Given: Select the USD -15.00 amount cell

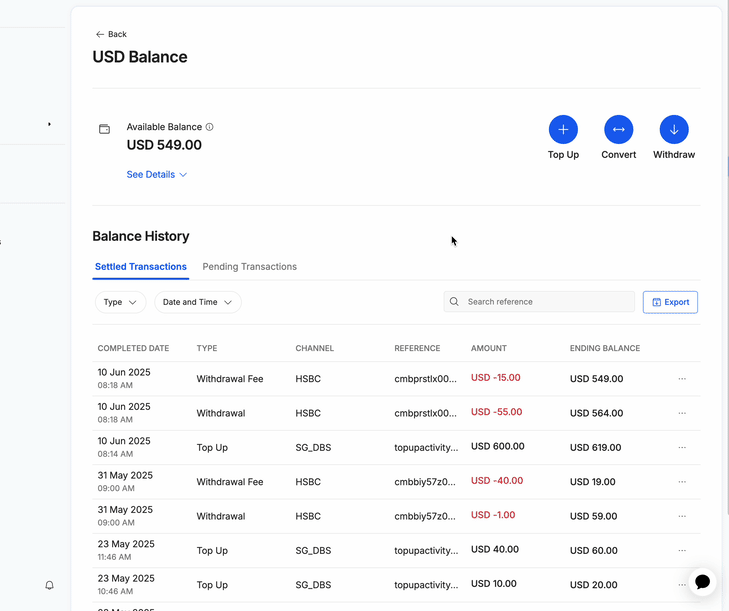Looking at the screenshot, I should tap(496, 378).
